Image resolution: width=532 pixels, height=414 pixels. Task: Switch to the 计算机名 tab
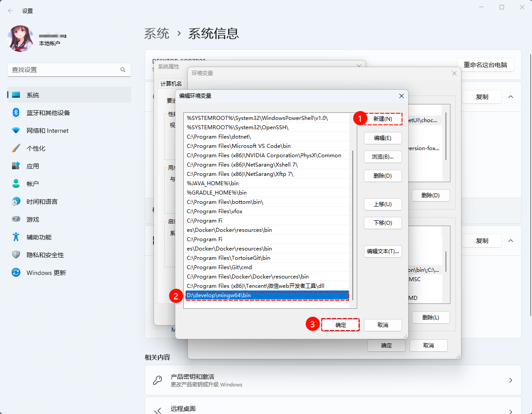click(x=171, y=84)
